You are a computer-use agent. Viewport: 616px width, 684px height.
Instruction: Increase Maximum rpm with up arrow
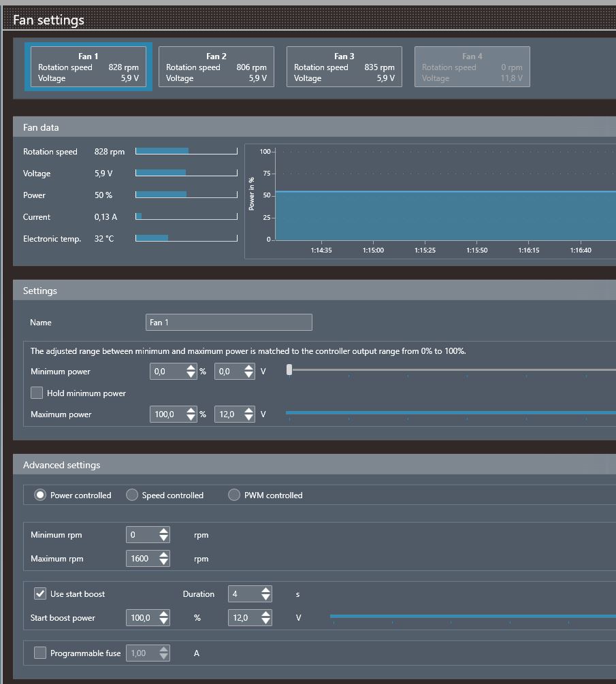pyautogui.click(x=163, y=555)
